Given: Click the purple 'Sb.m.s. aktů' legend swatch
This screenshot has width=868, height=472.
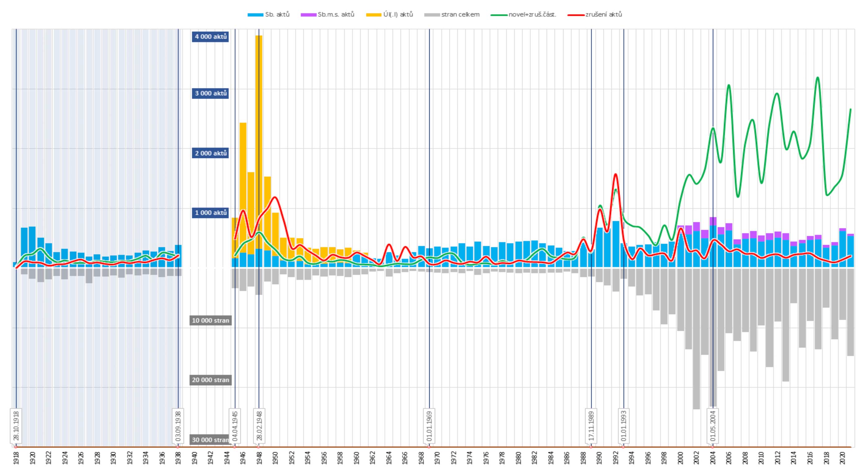Looking at the screenshot, I should [309, 15].
